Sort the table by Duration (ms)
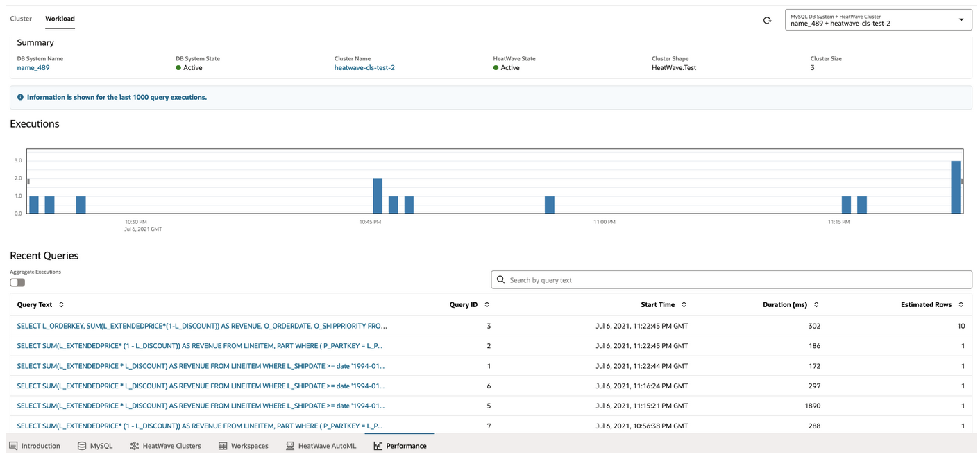Screen dimensions: 980x459 [816, 304]
